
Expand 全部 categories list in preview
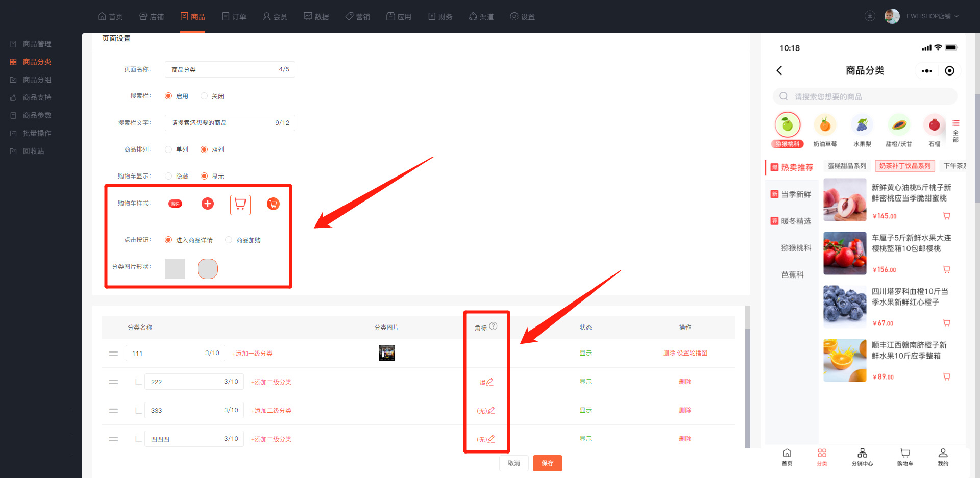click(955, 131)
